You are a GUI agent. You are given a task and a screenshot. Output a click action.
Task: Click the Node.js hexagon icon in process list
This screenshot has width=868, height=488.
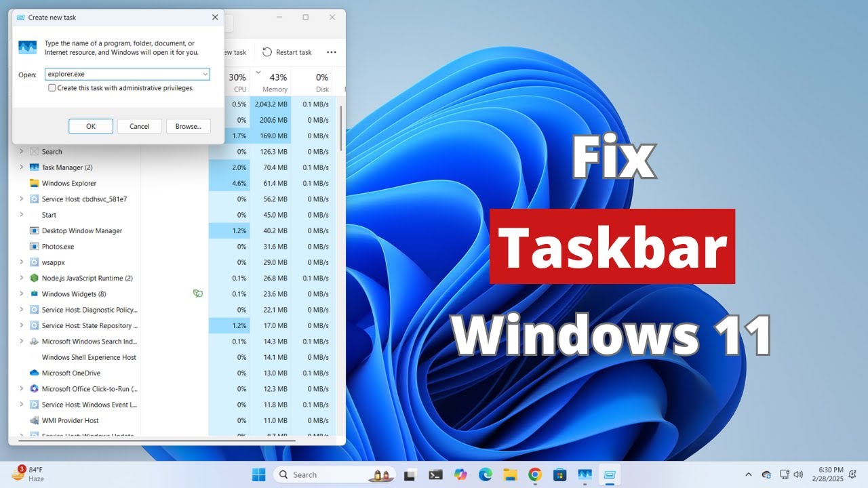(34, 278)
